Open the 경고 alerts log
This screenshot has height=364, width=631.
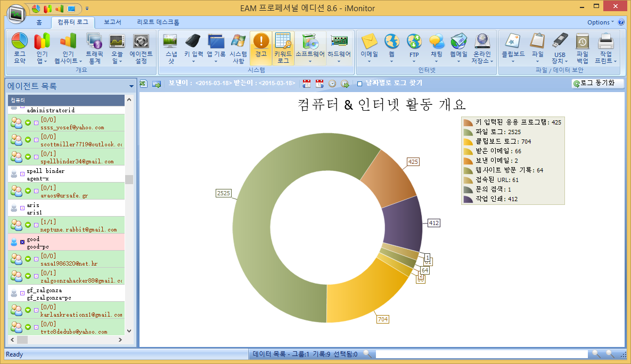[261, 48]
